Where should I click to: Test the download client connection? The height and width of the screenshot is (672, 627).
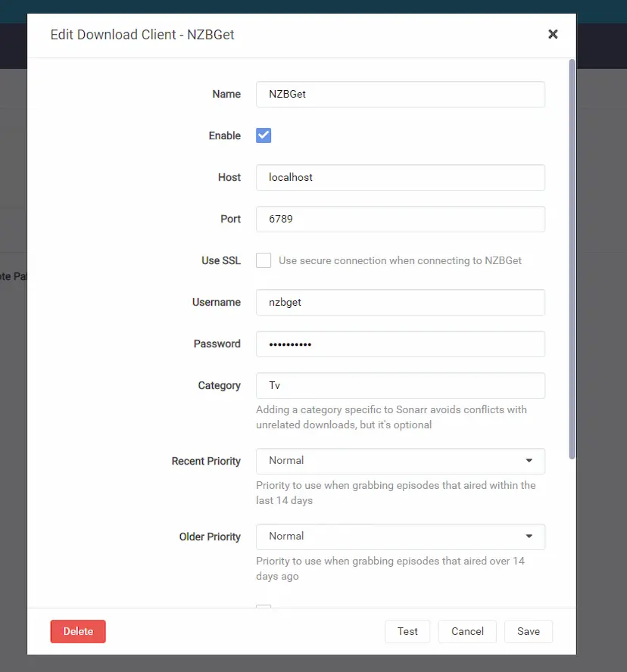click(407, 631)
